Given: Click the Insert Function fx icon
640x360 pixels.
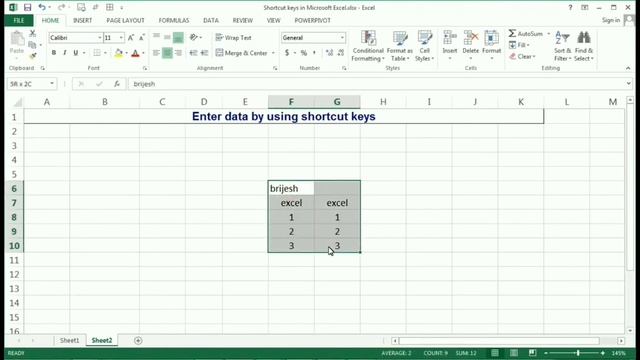Looking at the screenshot, I should (117, 84).
